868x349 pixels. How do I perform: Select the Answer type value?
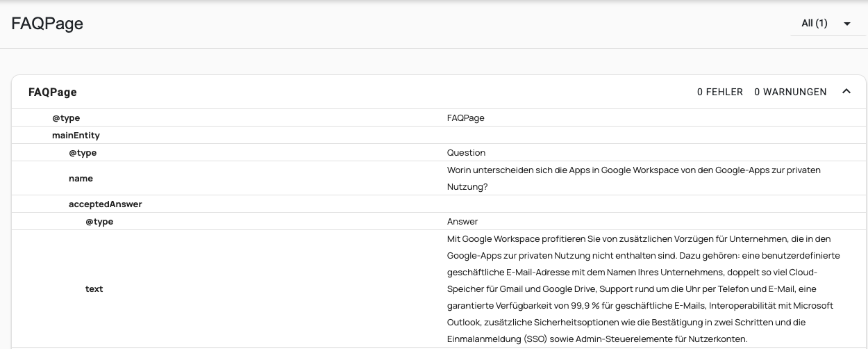(462, 222)
